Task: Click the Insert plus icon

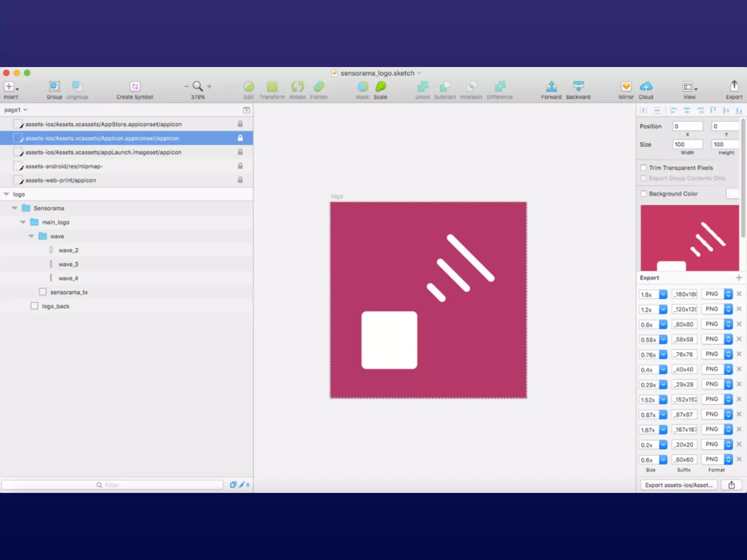Action: click(9, 86)
